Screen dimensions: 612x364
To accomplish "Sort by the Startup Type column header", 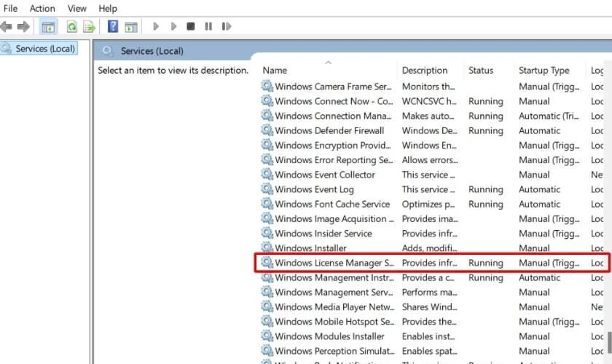I will coord(544,70).
